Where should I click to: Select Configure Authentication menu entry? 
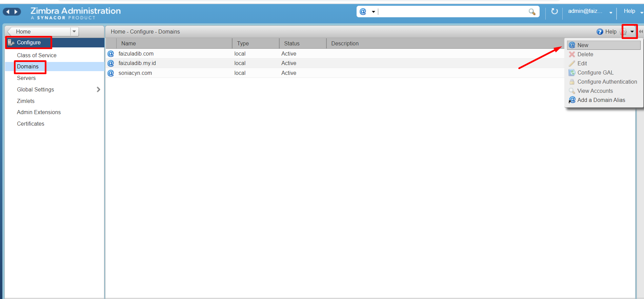click(604, 82)
